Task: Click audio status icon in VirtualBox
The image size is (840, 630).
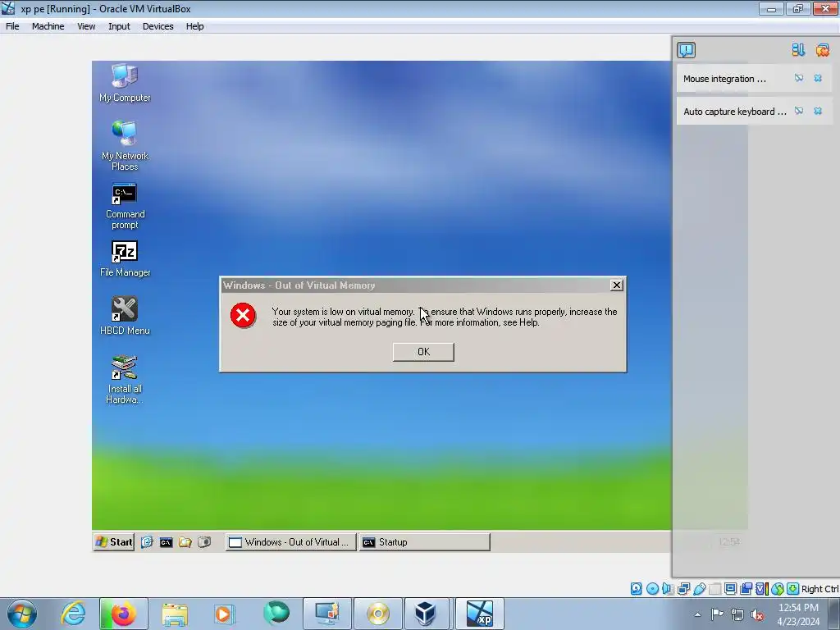Action: pyautogui.click(x=668, y=589)
